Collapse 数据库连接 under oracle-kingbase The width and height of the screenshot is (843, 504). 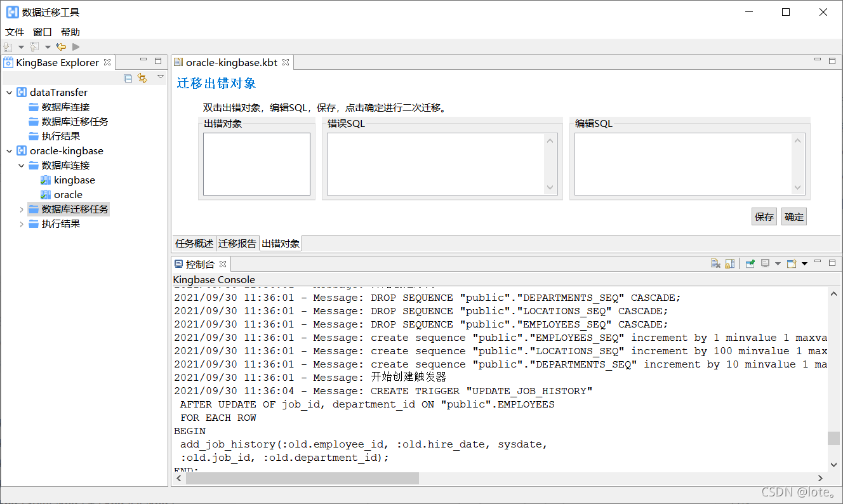coord(21,166)
